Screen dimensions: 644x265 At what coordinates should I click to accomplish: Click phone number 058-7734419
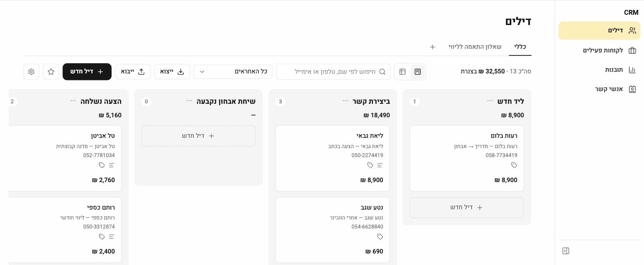(501, 155)
